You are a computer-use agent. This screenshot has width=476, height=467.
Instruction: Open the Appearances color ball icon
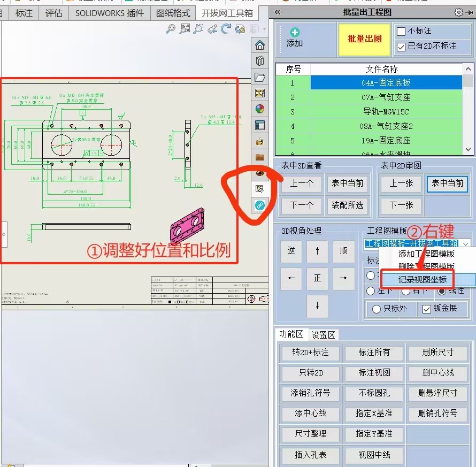(260, 109)
